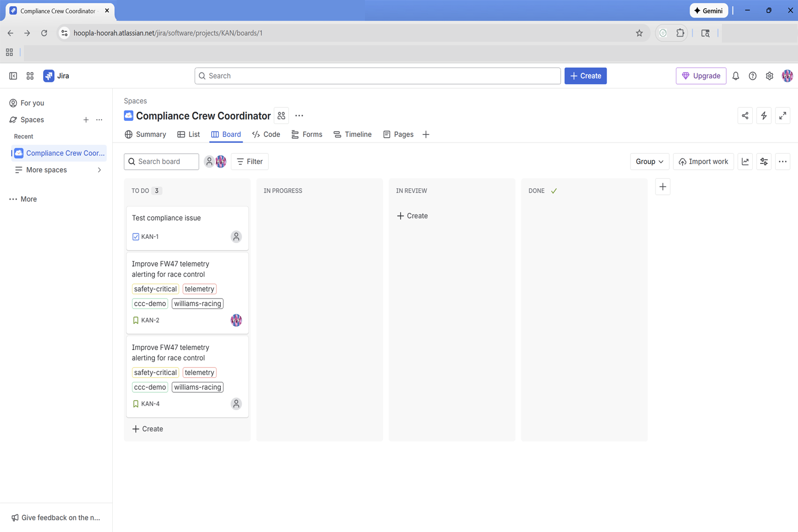Open the user profile avatar in the top bar
This screenshot has height=532, width=798.
click(787, 76)
